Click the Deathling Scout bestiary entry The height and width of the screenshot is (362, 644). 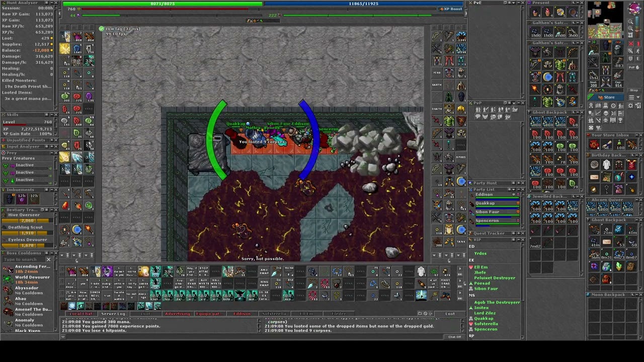coord(27,230)
